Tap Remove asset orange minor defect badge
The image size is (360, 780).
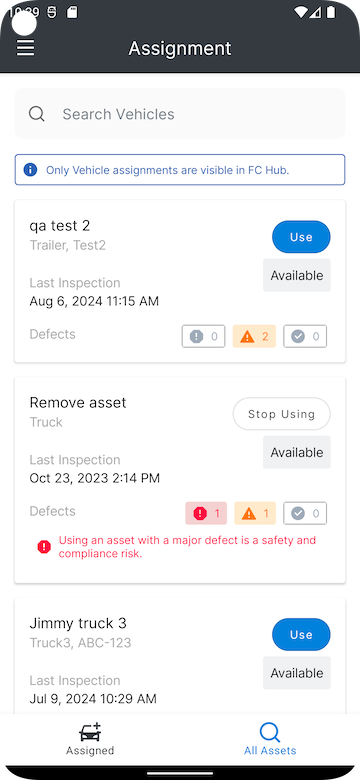click(255, 513)
